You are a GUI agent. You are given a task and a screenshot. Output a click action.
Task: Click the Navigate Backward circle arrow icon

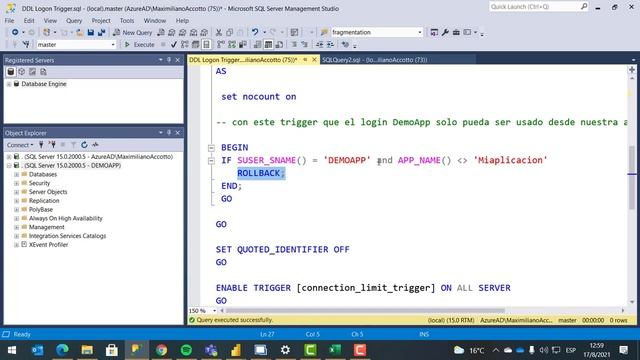tap(15, 32)
